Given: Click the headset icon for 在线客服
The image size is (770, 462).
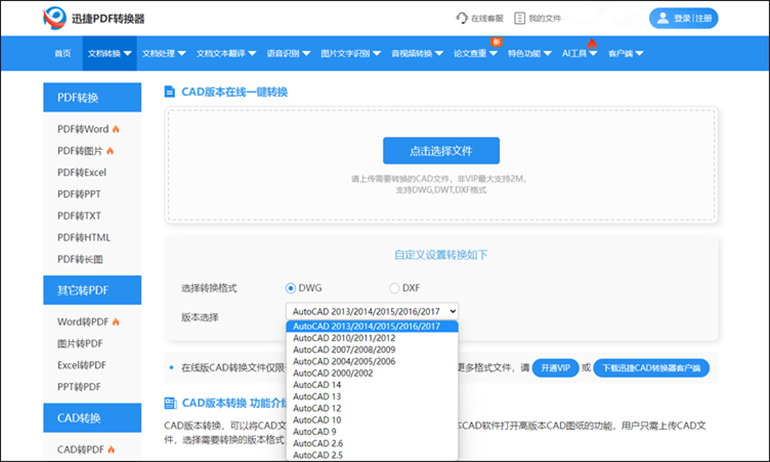Looking at the screenshot, I should (462, 18).
